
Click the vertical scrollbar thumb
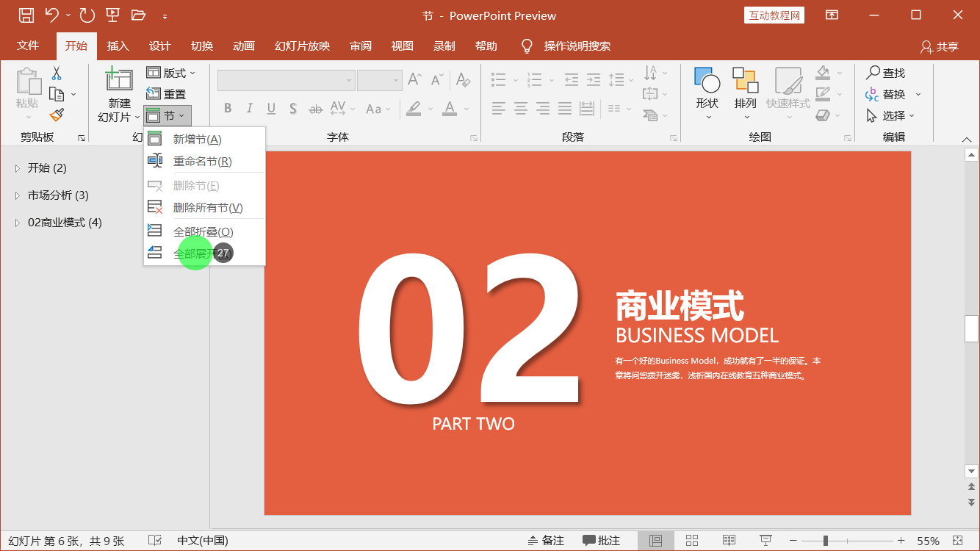click(971, 328)
